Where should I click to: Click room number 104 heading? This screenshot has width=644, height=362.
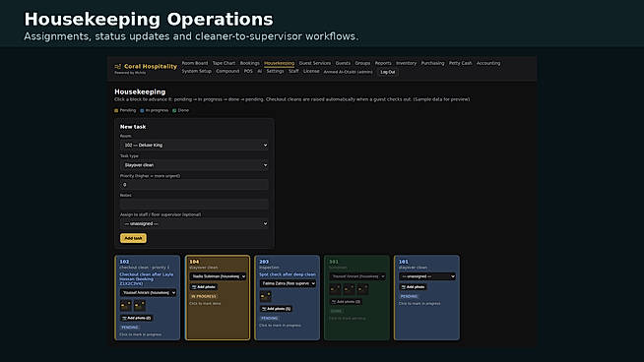coord(194,262)
